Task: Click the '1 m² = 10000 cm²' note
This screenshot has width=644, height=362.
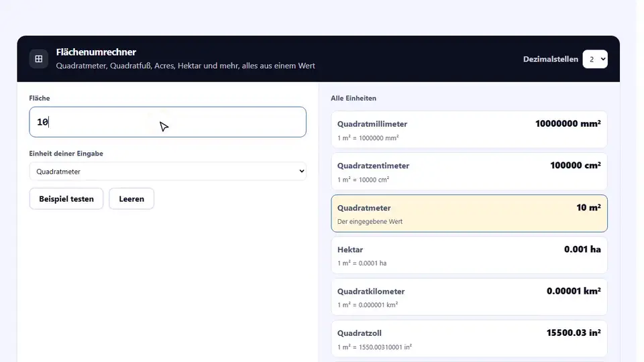Action: coord(363,180)
